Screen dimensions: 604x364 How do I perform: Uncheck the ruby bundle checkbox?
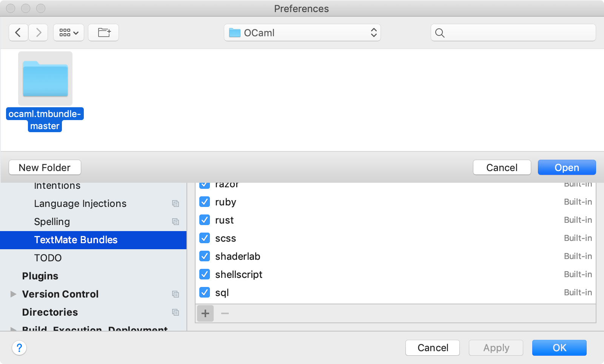(205, 202)
